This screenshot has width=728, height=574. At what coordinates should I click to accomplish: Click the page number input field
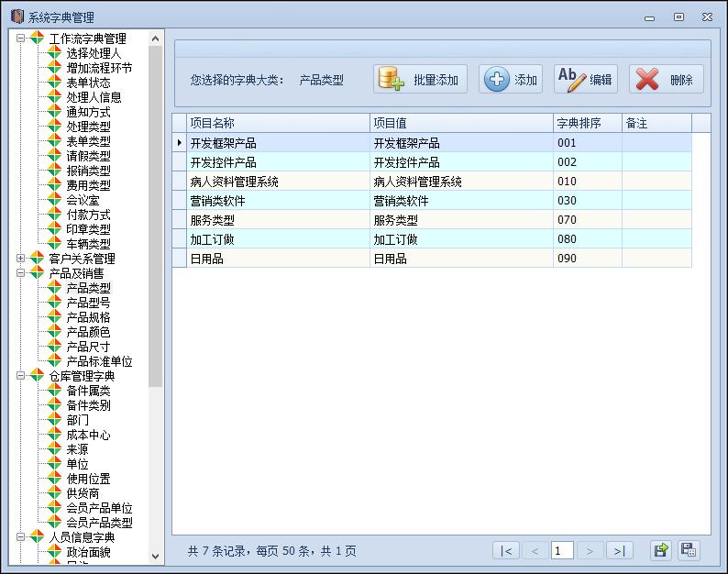562,551
